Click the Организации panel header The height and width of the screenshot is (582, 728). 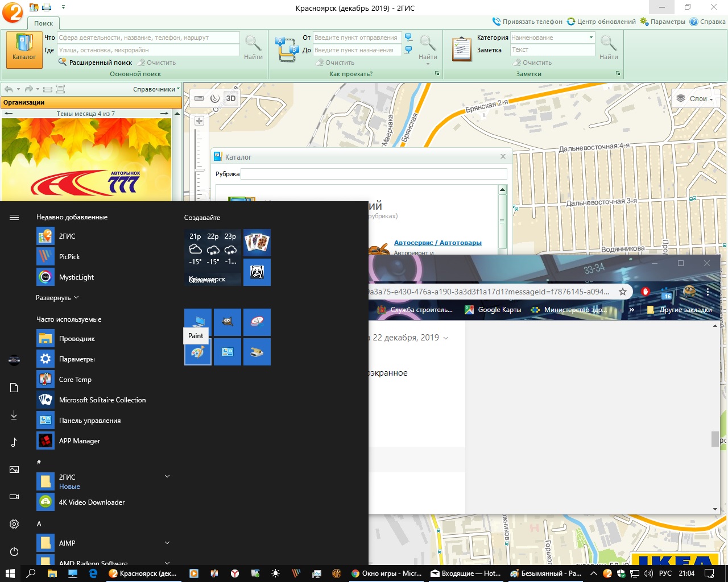click(91, 102)
